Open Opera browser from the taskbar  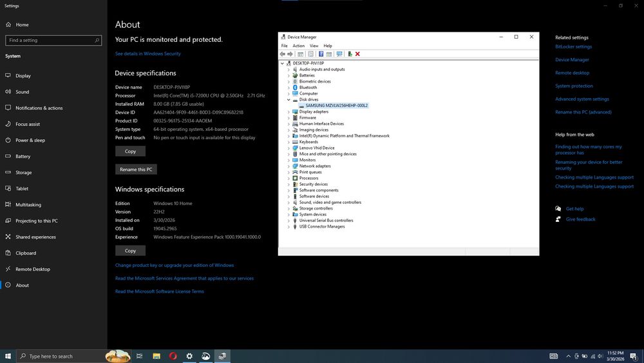(173, 356)
